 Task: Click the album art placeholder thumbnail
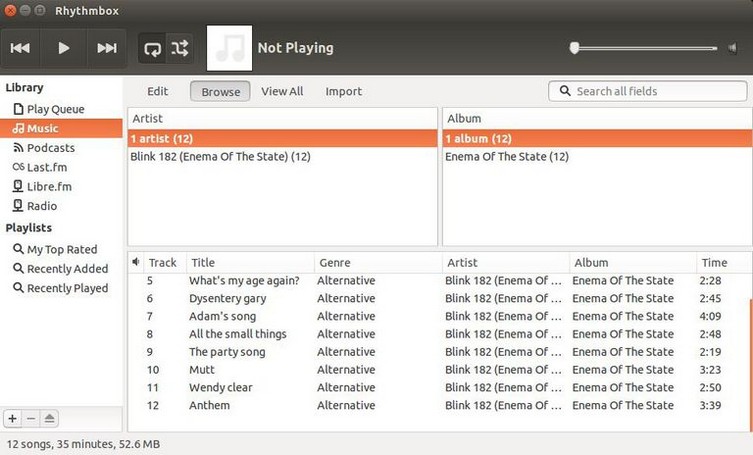(x=229, y=48)
